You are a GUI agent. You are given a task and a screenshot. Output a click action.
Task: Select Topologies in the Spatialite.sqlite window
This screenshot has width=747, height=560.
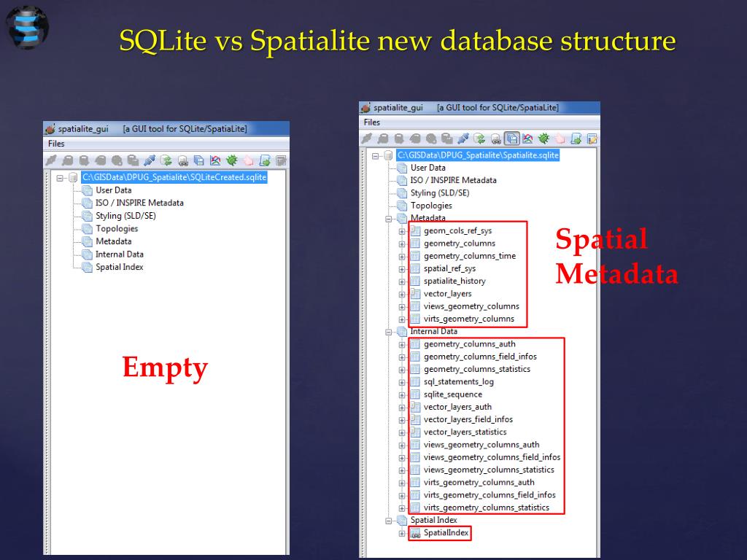(x=431, y=206)
